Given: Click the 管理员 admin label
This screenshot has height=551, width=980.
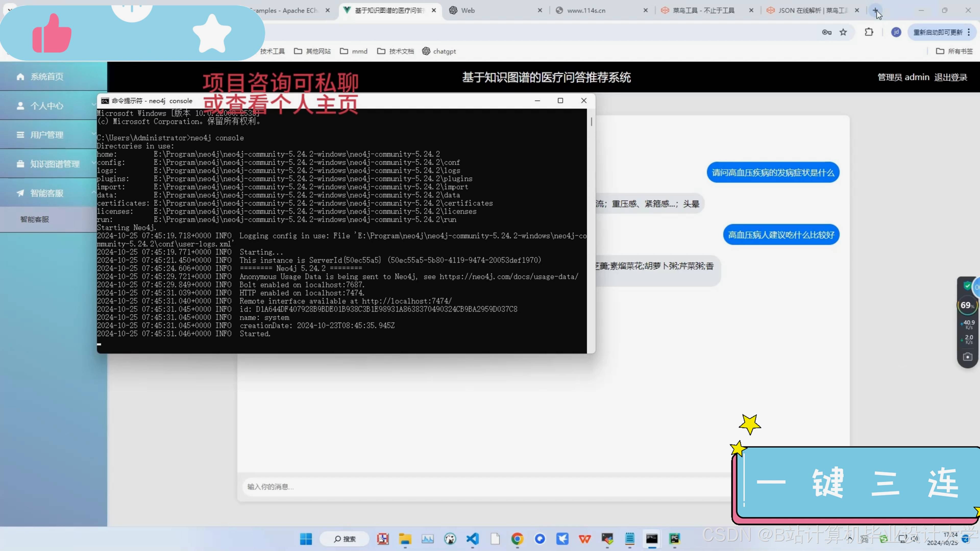Looking at the screenshot, I should click(903, 77).
